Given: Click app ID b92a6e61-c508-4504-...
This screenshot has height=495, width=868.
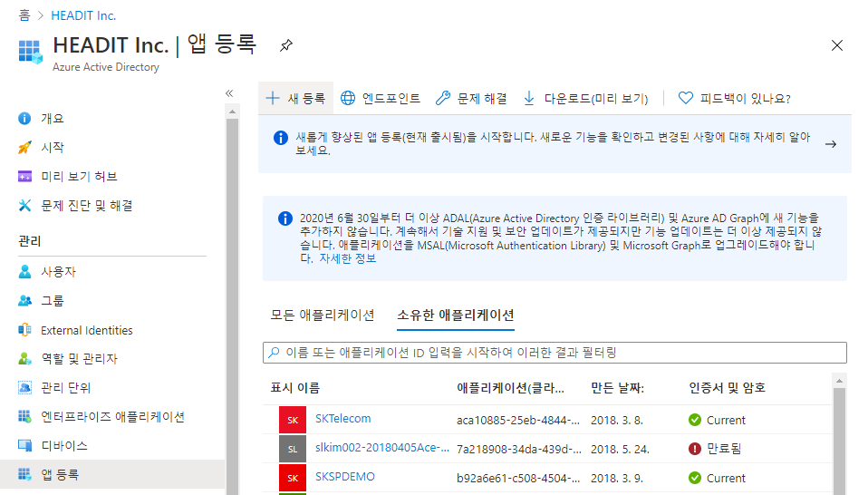Looking at the screenshot, I should coord(518,479).
